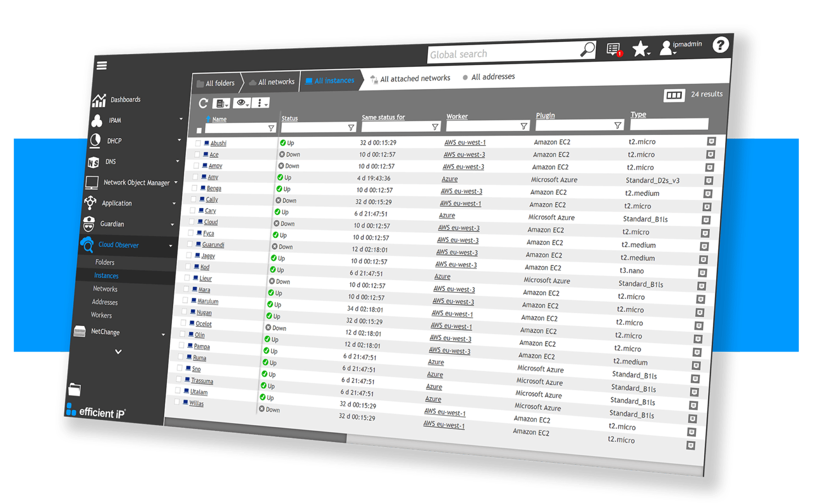The height and width of the screenshot is (504, 813).
Task: Open the Amy instance link
Action: (213, 177)
